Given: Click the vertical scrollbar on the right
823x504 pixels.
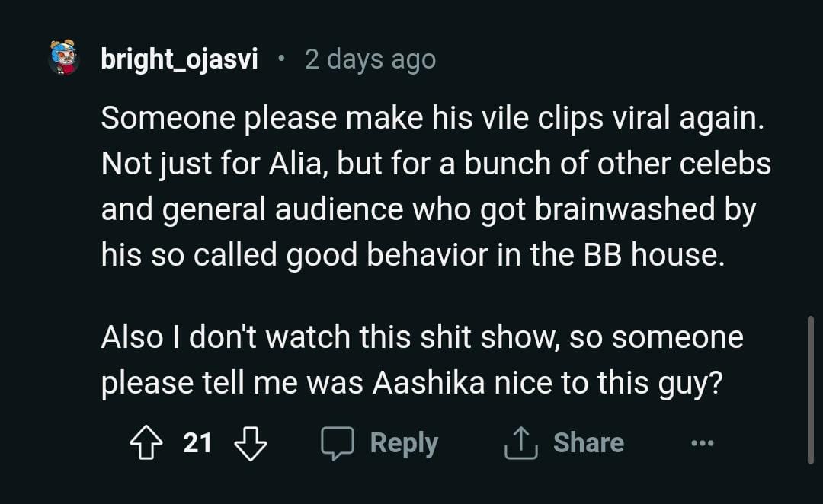Looking at the screenshot, I should pyautogui.click(x=809, y=388).
